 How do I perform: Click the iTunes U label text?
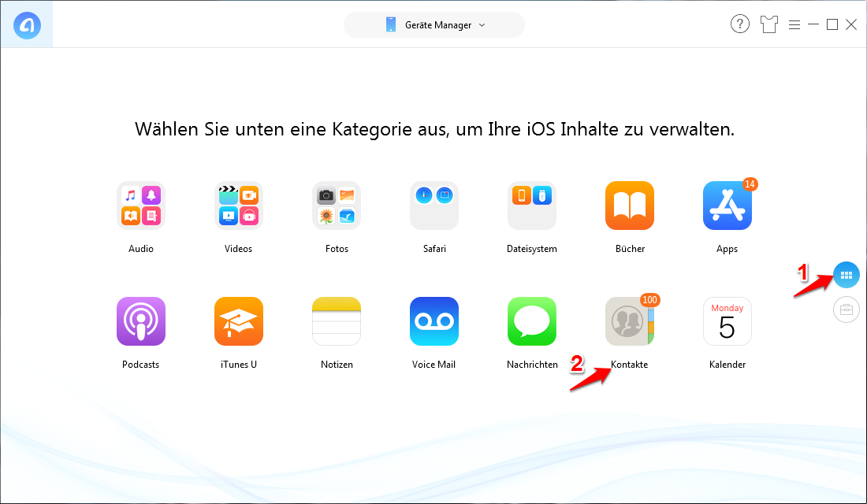coord(238,365)
